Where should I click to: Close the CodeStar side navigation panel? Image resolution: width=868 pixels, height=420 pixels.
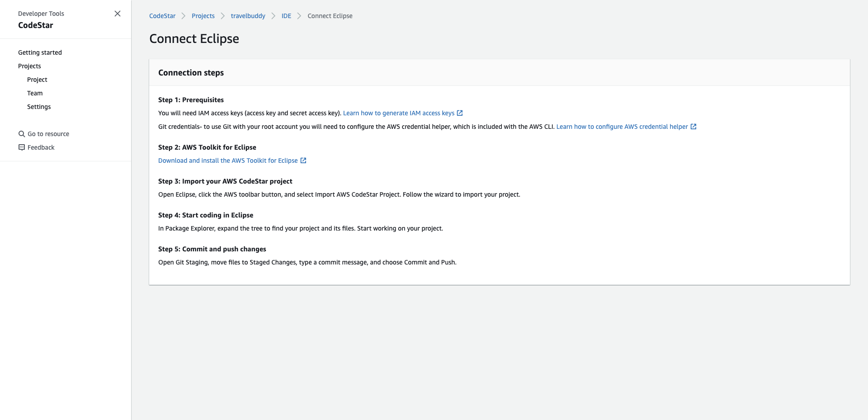[x=118, y=14]
